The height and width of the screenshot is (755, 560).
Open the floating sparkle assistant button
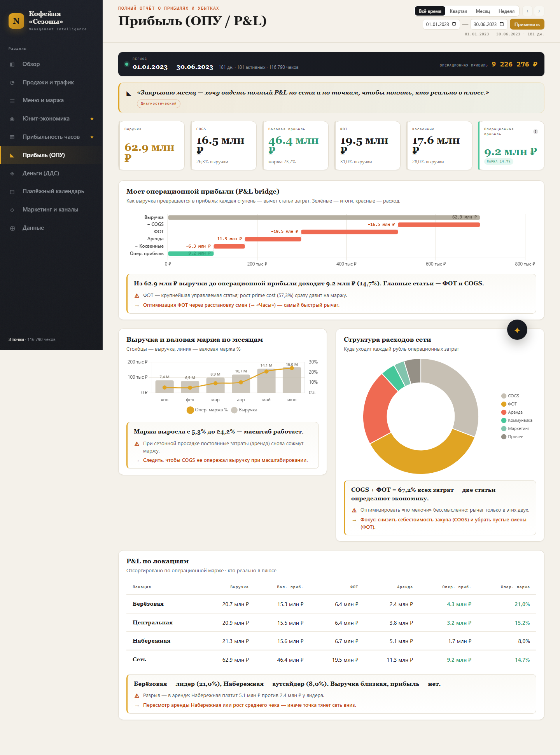point(517,330)
